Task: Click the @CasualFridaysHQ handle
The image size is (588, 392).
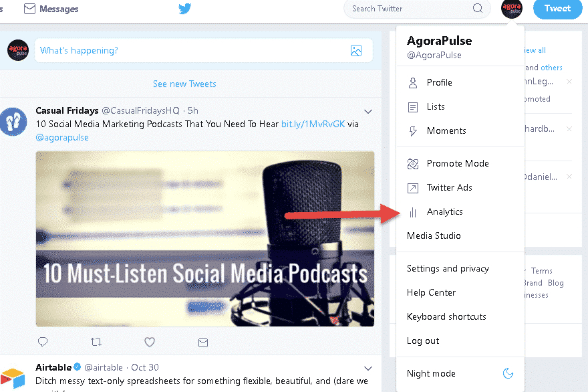Action: click(x=140, y=110)
